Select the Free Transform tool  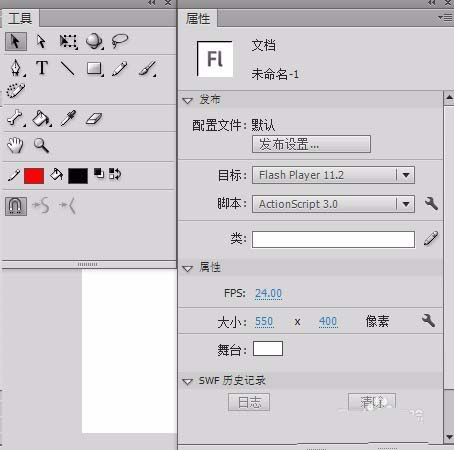tap(68, 42)
